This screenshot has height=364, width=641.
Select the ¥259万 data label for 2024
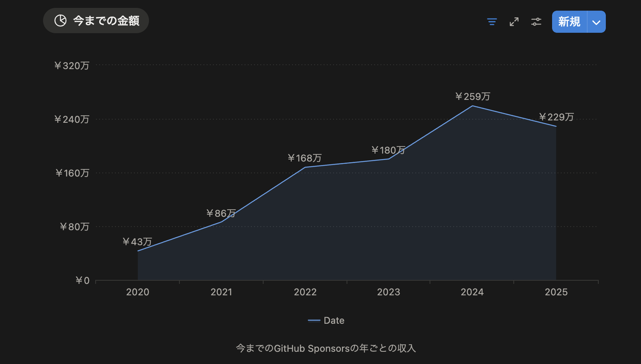[x=473, y=97]
